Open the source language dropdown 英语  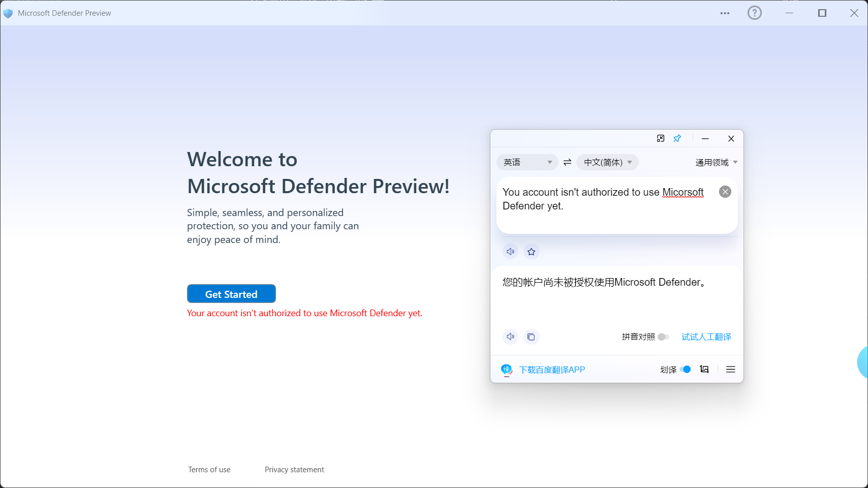tap(527, 162)
